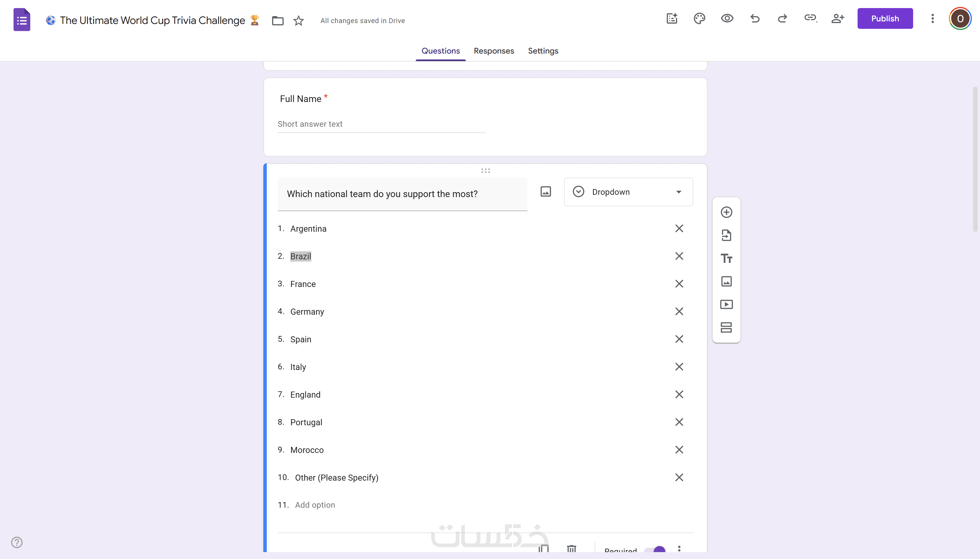This screenshot has width=980, height=559.
Task: Preview the form with the eye icon
Action: click(727, 18)
